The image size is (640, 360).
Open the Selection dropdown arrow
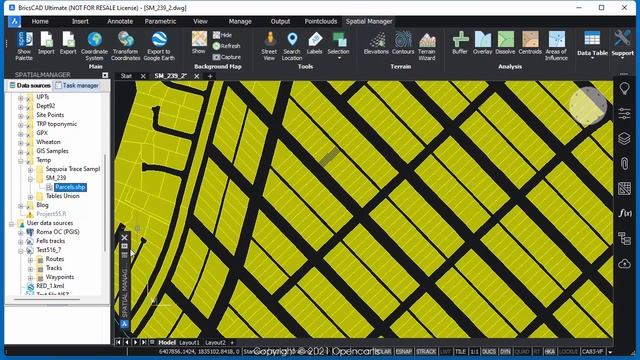coord(338,58)
